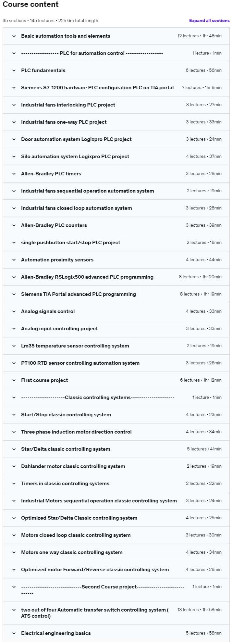Expand the Allen-Bradley PLC counters chevron
Viewport: 232px width, 644px height.
click(14, 225)
